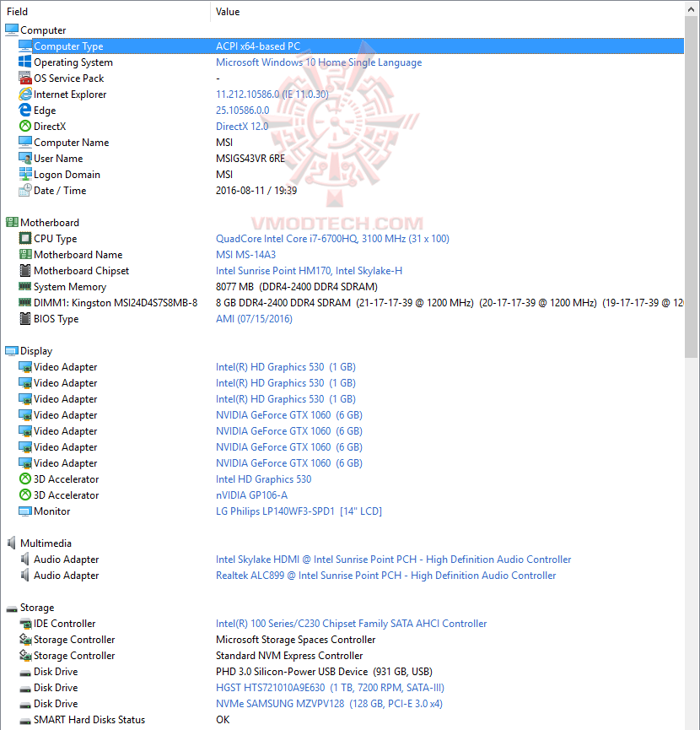This screenshot has width=700, height=730.
Task: Open the Internet Explorer version 11.212.10586.0 link
Action: [272, 95]
